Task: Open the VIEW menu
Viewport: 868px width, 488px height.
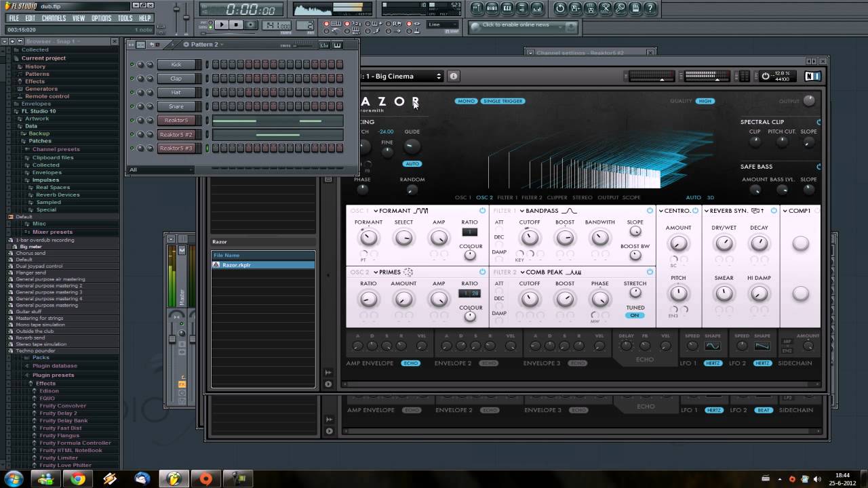Action: [x=79, y=18]
